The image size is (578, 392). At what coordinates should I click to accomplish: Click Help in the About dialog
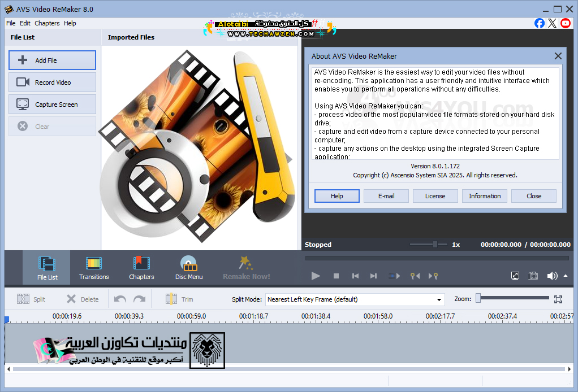(337, 196)
